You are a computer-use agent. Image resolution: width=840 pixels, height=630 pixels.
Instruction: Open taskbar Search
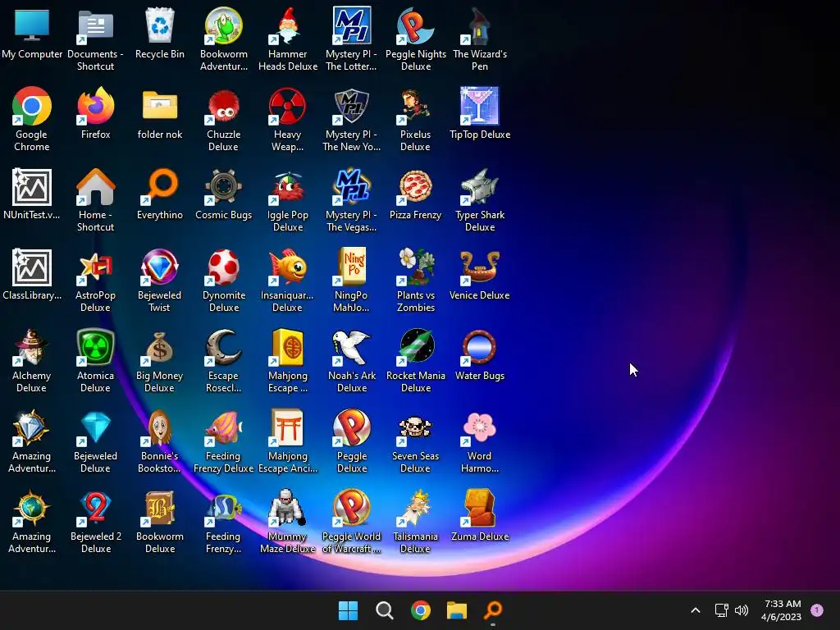pos(385,610)
